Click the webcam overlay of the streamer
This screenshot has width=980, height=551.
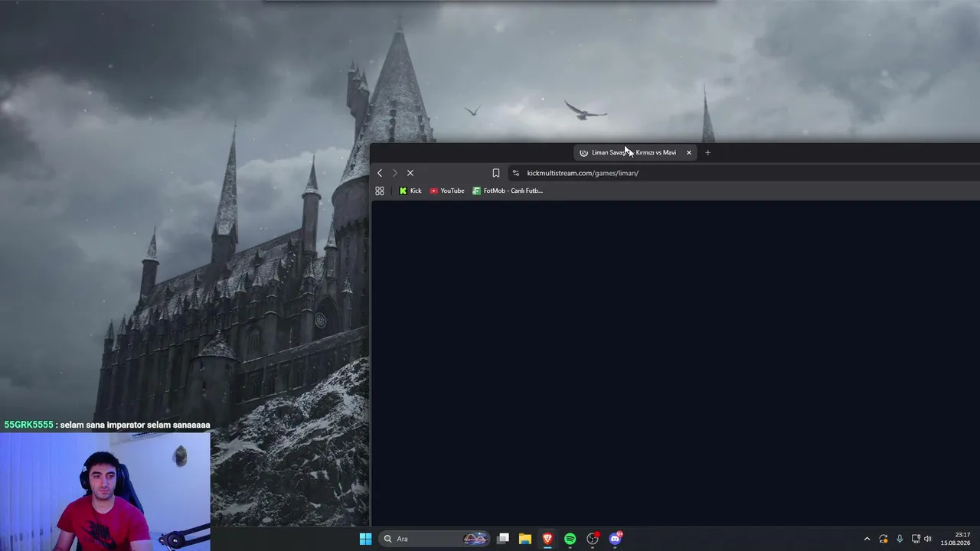click(x=105, y=491)
